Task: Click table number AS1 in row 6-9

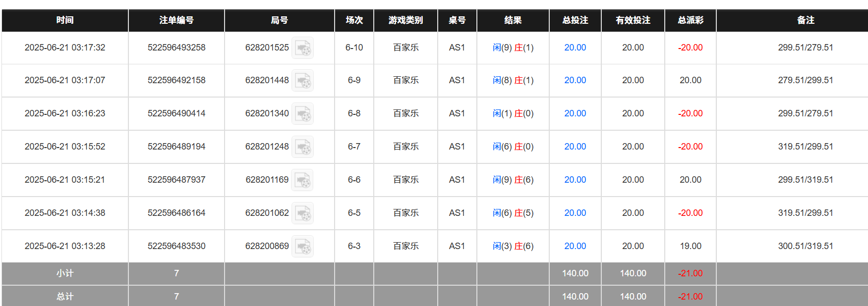Action: pyautogui.click(x=457, y=80)
